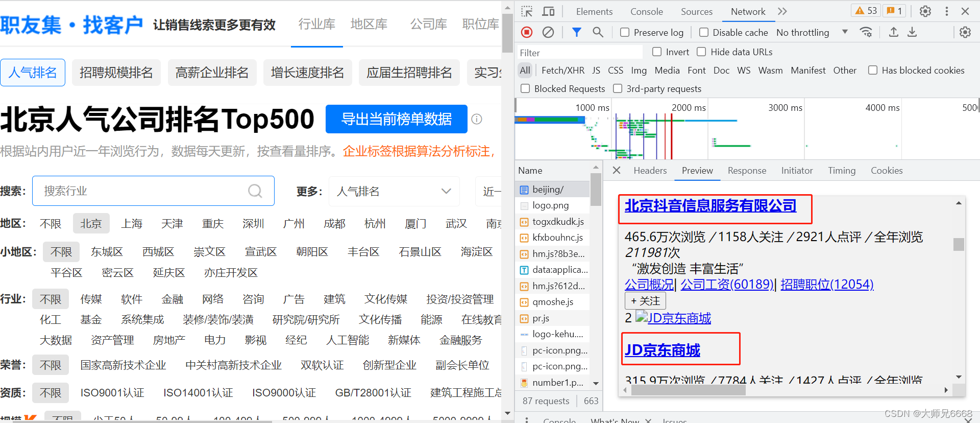
Task: Open the 53 warnings counter
Action: point(866,11)
